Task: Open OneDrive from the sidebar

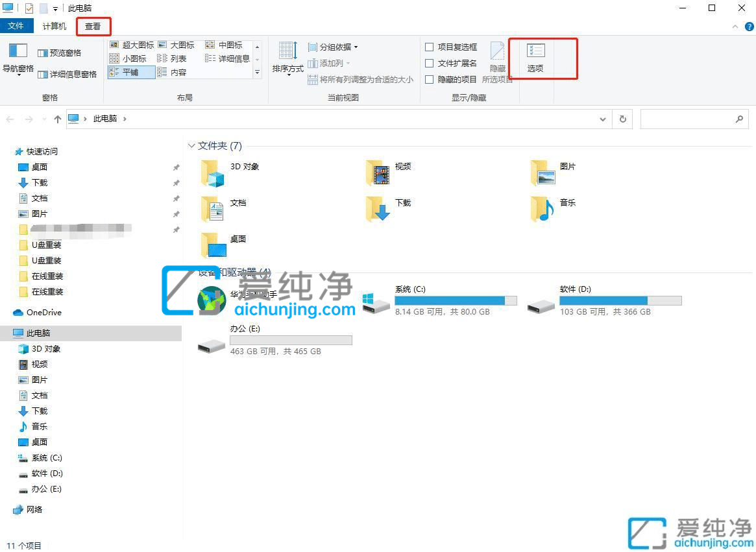Action: click(39, 312)
